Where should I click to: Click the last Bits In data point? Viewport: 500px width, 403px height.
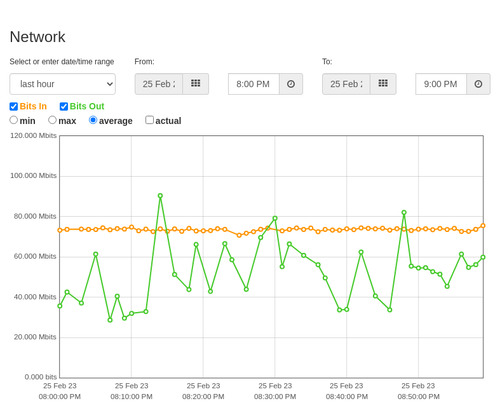pyautogui.click(x=483, y=226)
